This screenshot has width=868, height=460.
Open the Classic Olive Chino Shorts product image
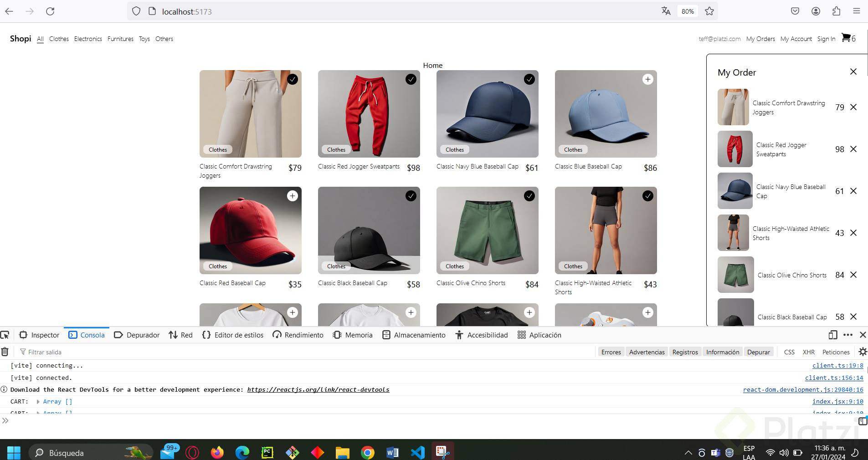pos(487,230)
